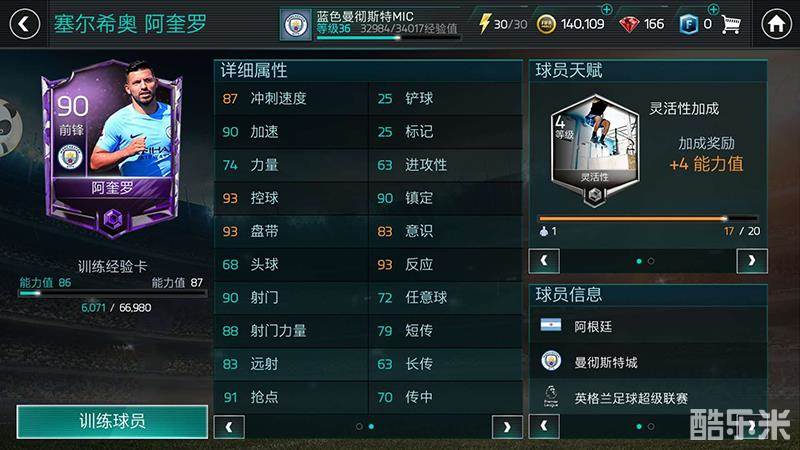Click the blue F points icon
The width and height of the screenshot is (800, 450).
click(x=688, y=24)
